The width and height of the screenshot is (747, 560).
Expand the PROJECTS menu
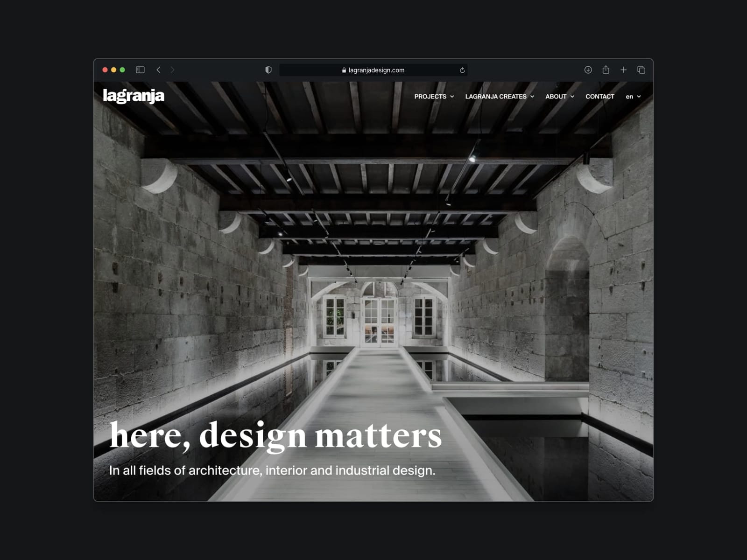point(434,97)
